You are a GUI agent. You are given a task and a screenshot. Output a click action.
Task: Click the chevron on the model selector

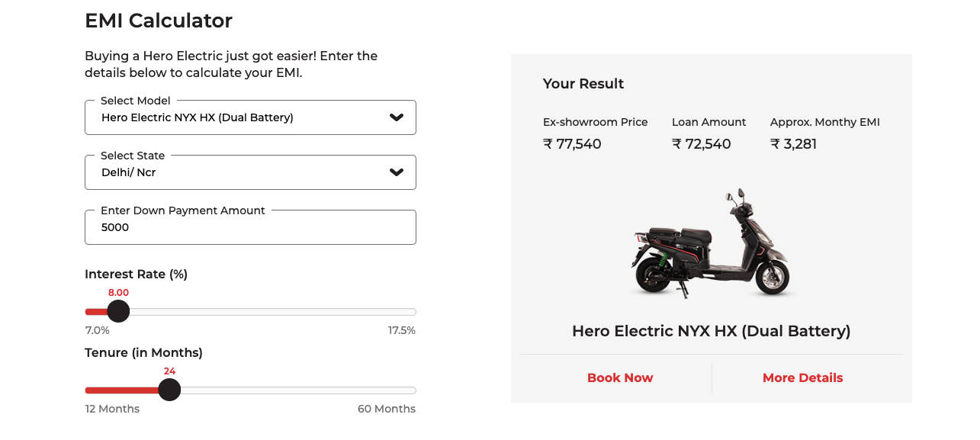(397, 117)
